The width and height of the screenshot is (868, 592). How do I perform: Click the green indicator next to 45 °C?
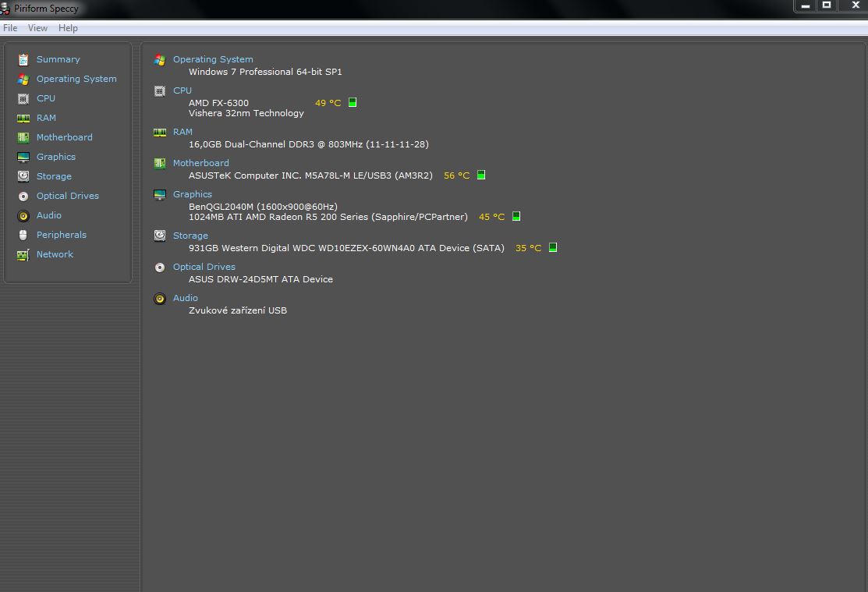click(x=516, y=216)
